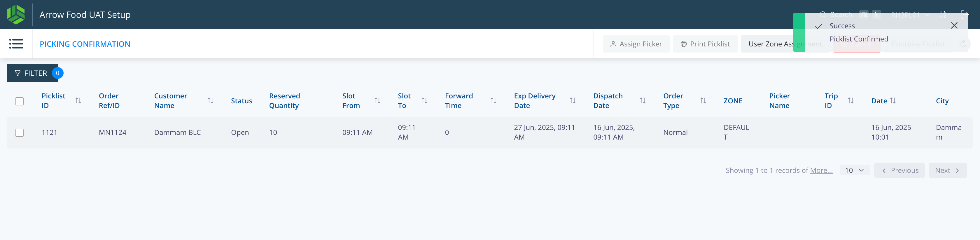Click exp delivery date 27 Jun, 2025
The width and height of the screenshot is (980, 240).
(x=544, y=132)
